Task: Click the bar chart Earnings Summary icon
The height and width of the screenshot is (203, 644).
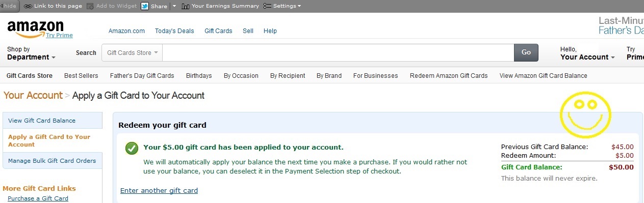Action: [x=186, y=6]
